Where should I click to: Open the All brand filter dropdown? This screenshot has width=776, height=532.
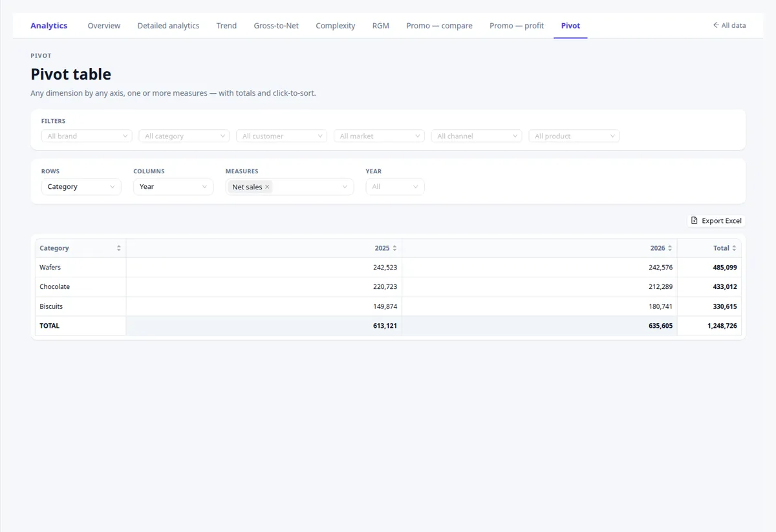pyautogui.click(x=87, y=136)
